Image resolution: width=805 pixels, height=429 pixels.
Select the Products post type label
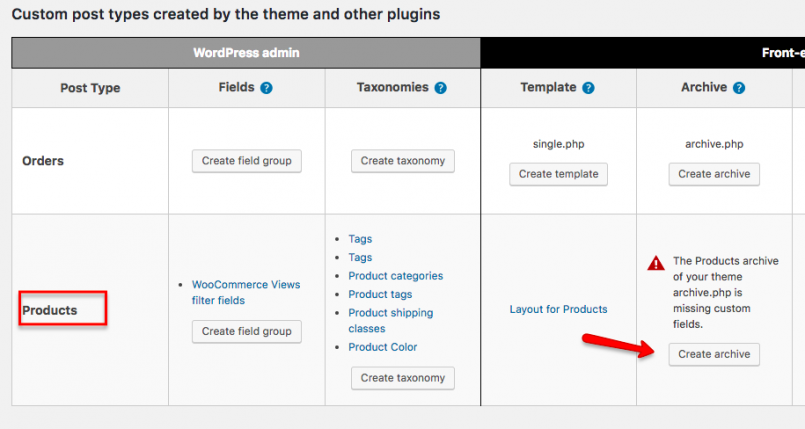click(x=50, y=310)
